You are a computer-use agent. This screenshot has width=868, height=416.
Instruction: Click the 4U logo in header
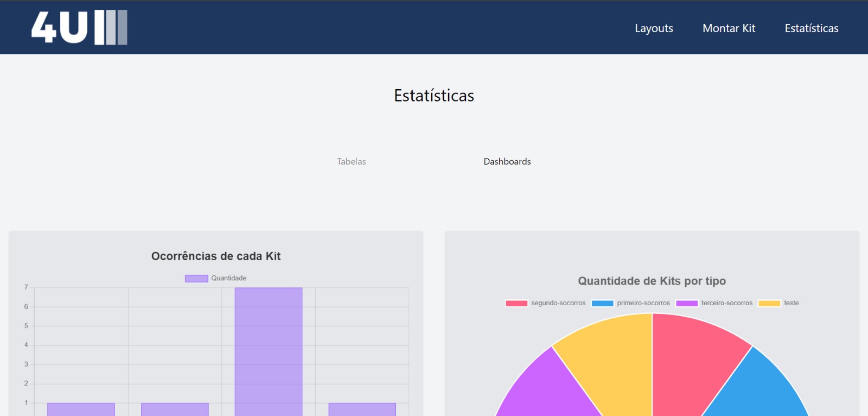79,27
